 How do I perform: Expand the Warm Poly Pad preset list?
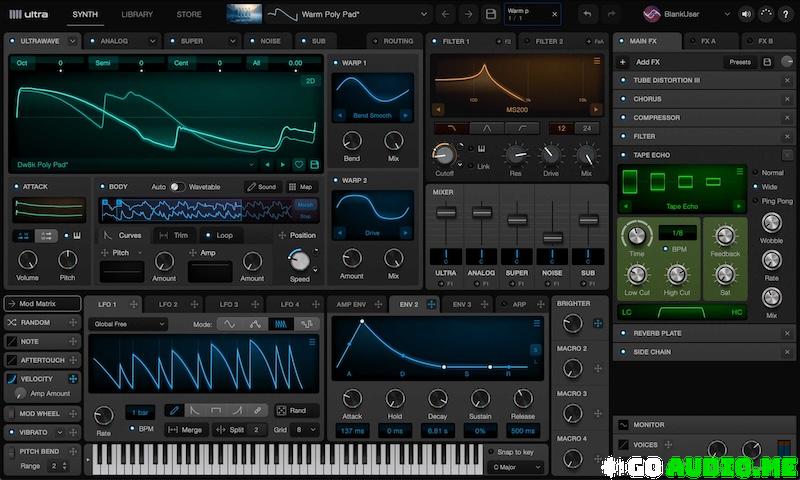point(423,14)
